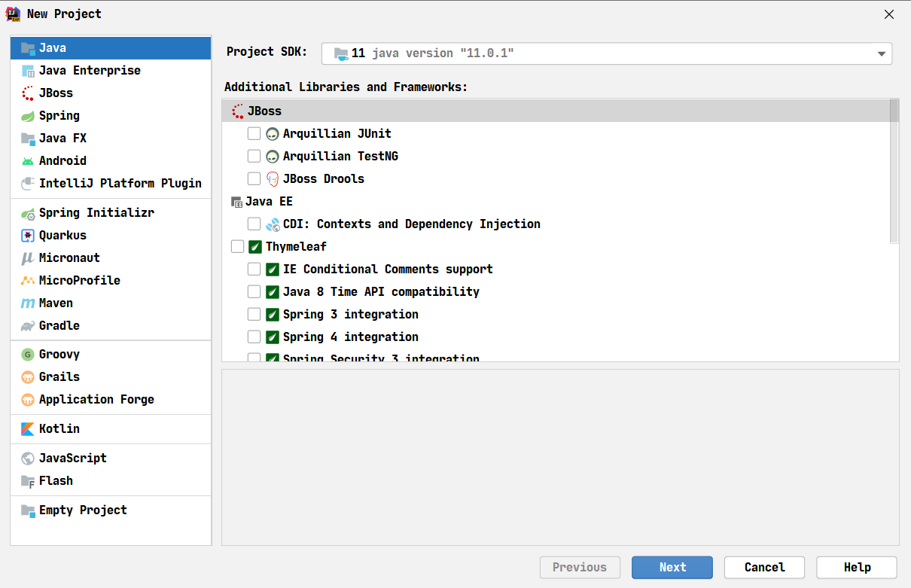Select the 'Spring 3 integration' row text
Viewport: 911px width, 588px height.
point(351,315)
